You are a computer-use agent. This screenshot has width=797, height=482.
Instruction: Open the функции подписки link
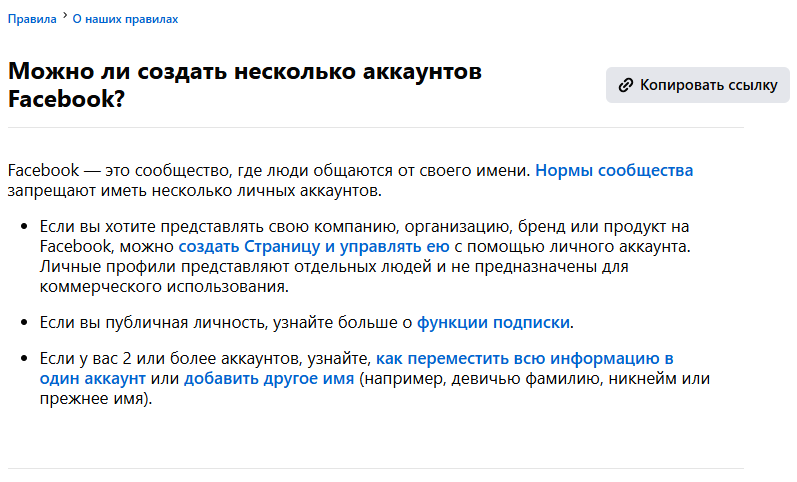click(493, 323)
